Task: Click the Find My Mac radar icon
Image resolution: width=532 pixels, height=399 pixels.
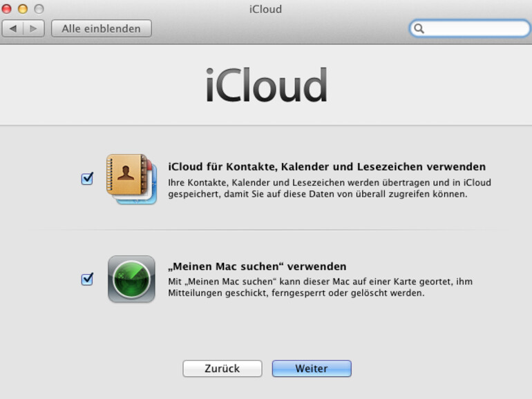Action: [131, 279]
